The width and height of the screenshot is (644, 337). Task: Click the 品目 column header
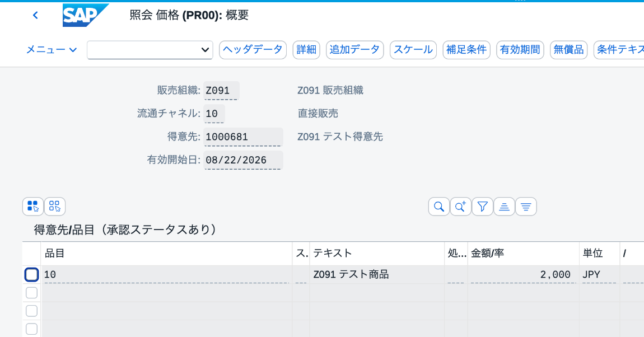click(x=166, y=253)
